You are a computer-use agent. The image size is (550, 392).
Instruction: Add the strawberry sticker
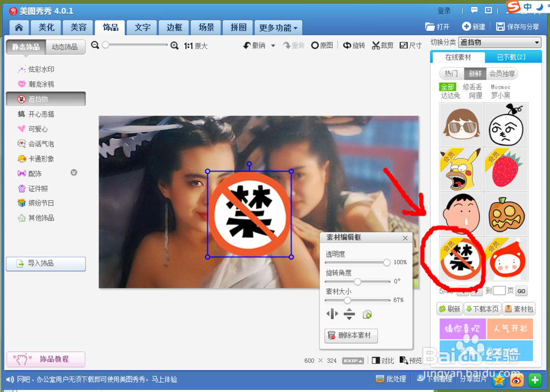pos(506,169)
